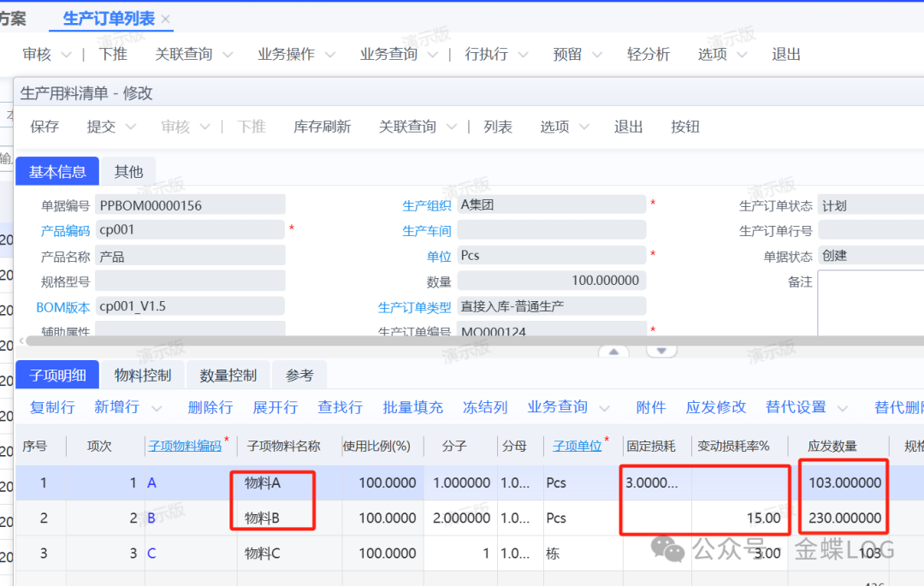
Task: Open 轻分析 in the order list toolbar
Action: 648,54
